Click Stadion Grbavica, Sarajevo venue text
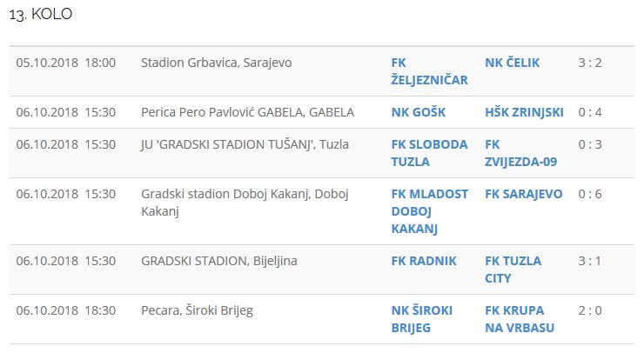644x353 pixels. point(216,63)
